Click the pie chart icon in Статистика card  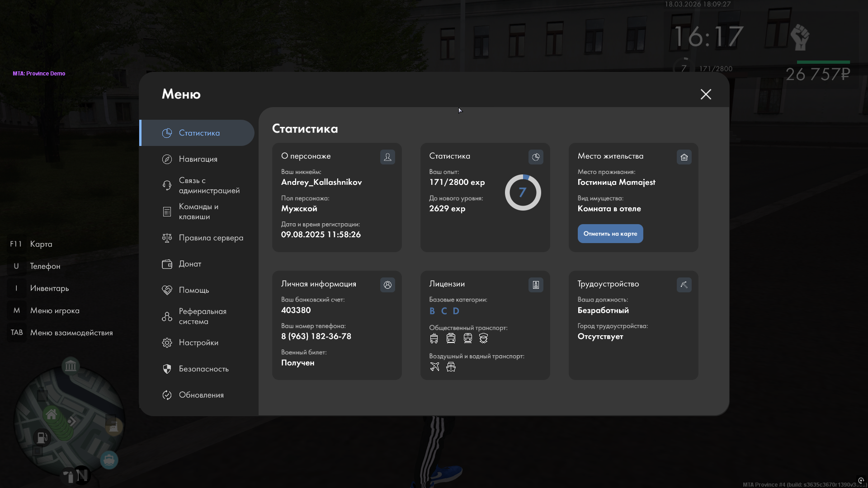coord(536,157)
